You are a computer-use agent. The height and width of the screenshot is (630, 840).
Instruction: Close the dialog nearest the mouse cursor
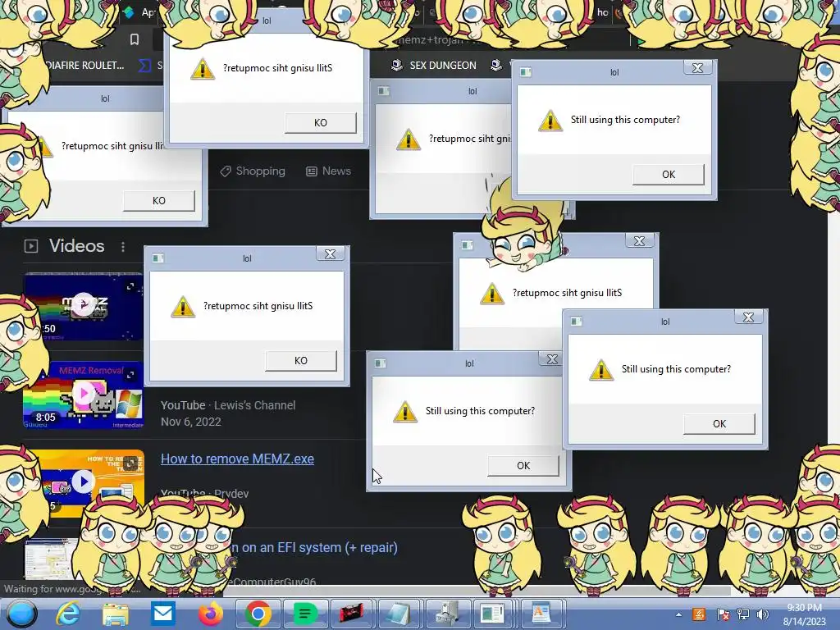coord(552,359)
